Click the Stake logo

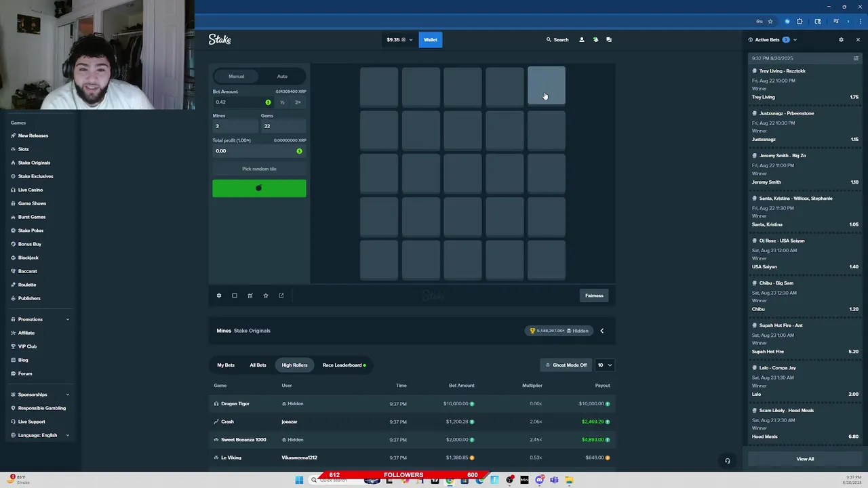click(220, 39)
